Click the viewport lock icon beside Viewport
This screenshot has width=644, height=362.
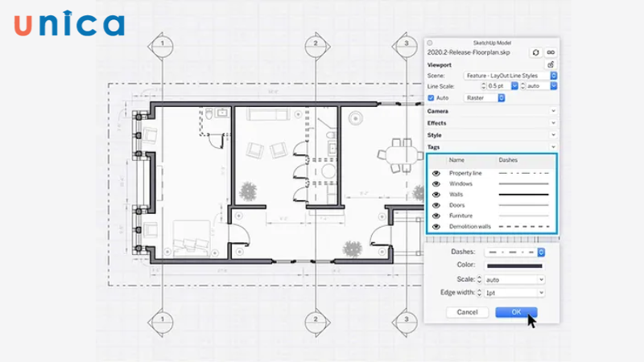pos(551,64)
